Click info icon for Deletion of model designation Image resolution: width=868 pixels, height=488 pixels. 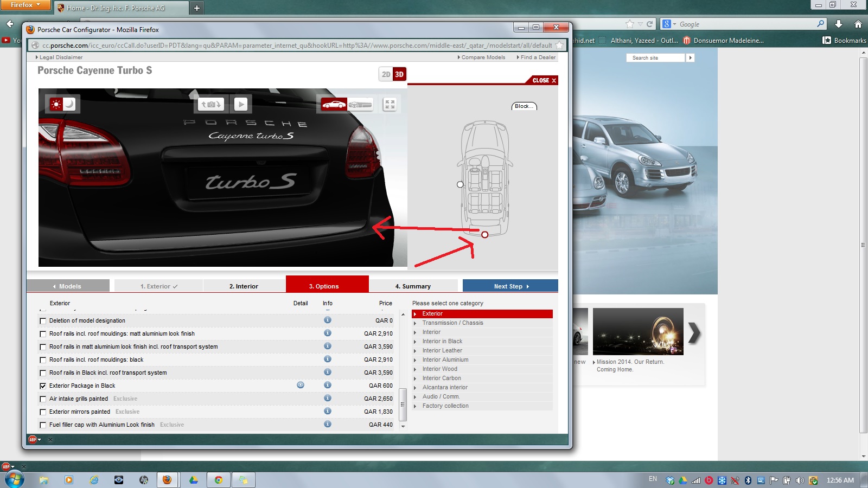click(x=328, y=320)
